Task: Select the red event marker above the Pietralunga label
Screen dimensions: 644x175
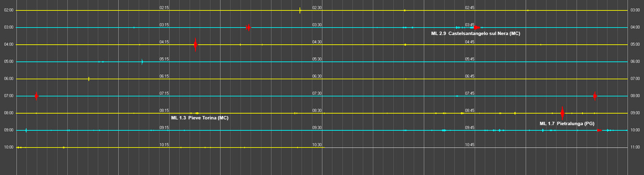Action: (562, 113)
